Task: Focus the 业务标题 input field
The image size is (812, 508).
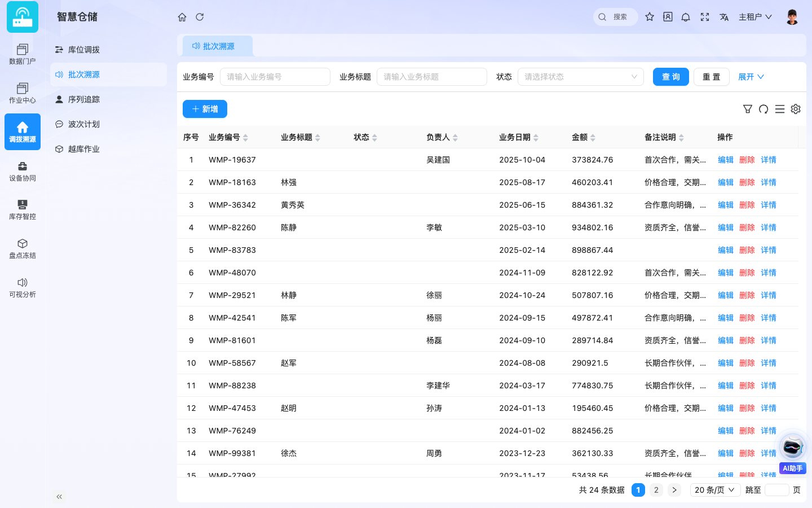Action: click(432, 77)
